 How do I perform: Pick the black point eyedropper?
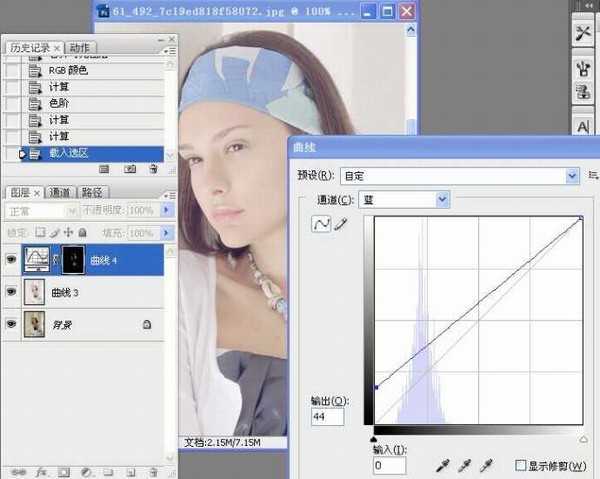[x=443, y=465]
